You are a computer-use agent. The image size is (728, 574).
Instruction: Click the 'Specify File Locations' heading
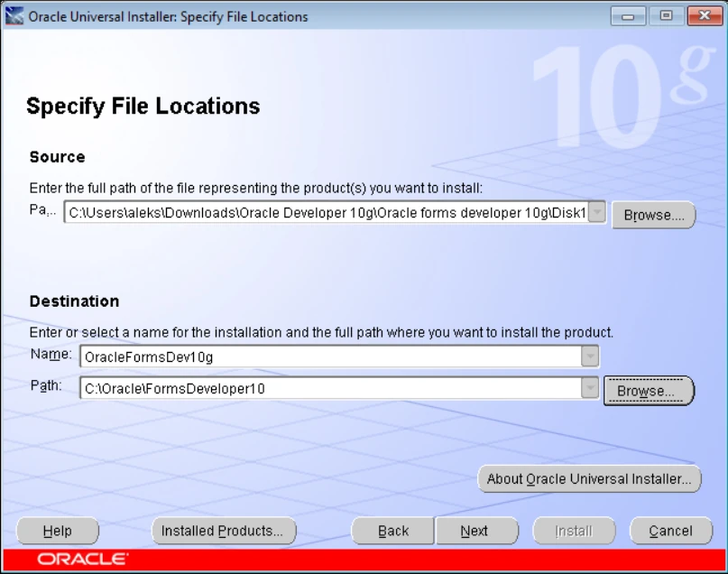click(x=143, y=106)
